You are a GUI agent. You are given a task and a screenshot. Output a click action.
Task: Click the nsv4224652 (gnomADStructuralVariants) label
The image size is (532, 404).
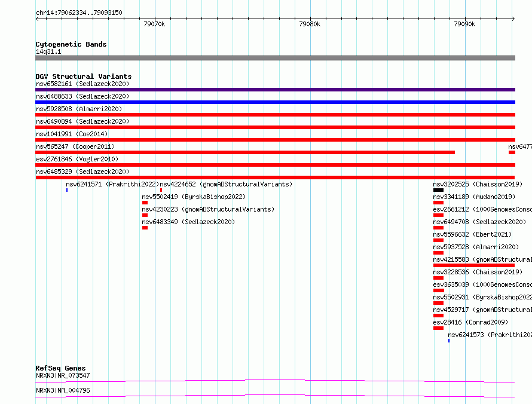(x=226, y=184)
